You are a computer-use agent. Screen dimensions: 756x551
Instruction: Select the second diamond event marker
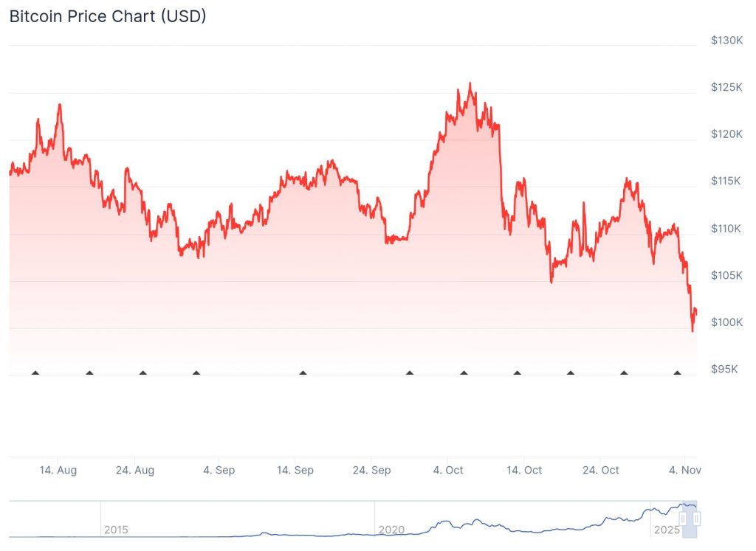coord(89,373)
